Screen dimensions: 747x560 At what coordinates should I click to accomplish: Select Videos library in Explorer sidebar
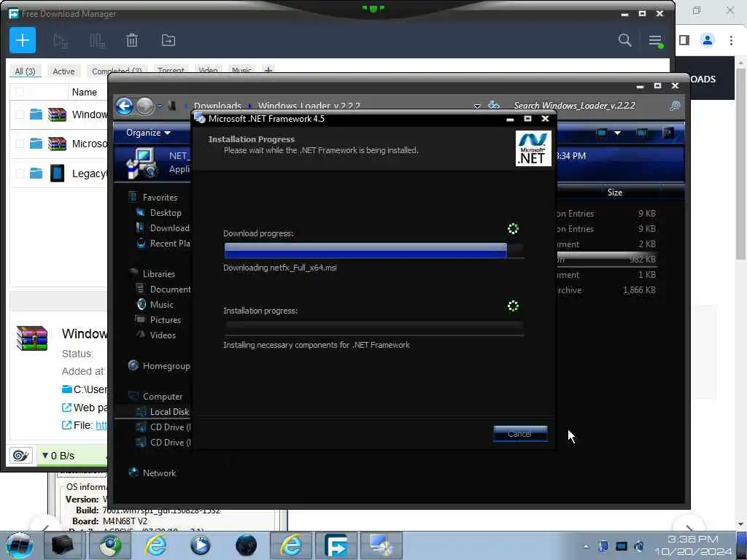pos(163,335)
